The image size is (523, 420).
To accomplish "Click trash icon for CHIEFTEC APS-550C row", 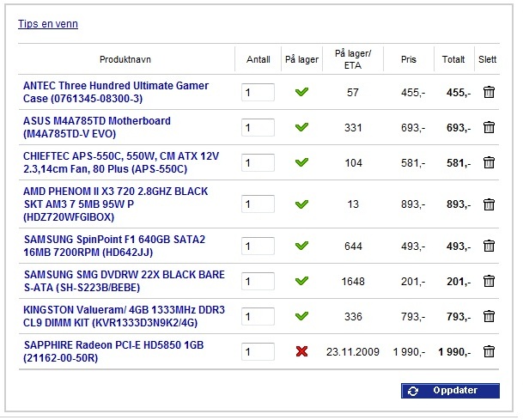I will coord(489,162).
